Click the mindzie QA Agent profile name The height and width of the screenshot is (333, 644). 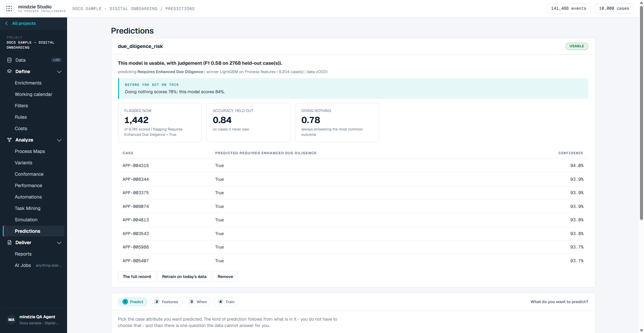point(37,317)
